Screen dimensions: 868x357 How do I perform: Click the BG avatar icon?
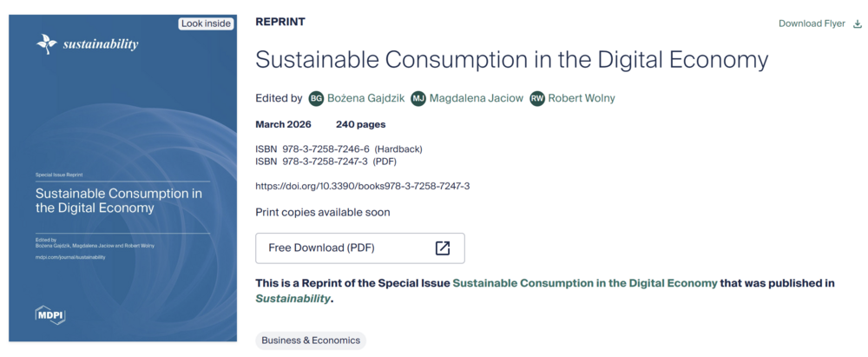(316, 98)
